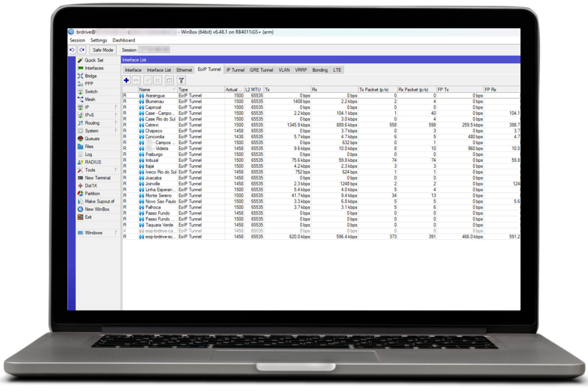Screen dimensions: 588x392
Task: Click Make Supout.rif
Action: pyautogui.click(x=99, y=201)
